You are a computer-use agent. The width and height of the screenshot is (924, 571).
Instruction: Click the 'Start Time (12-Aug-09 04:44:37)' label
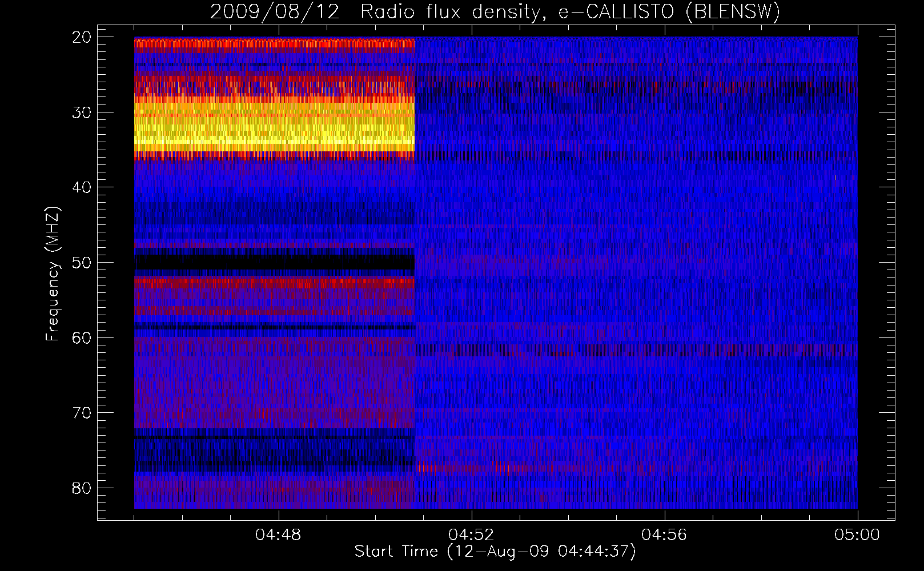tap(495, 552)
